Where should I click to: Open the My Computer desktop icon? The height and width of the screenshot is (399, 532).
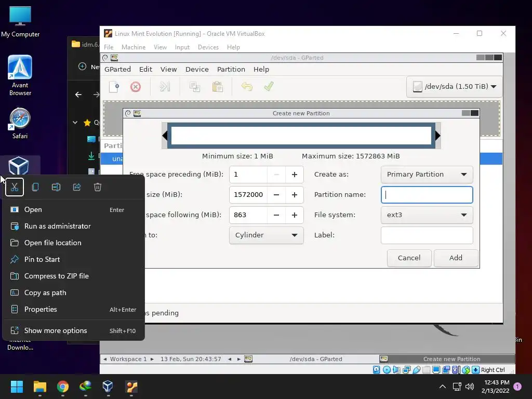(20, 22)
